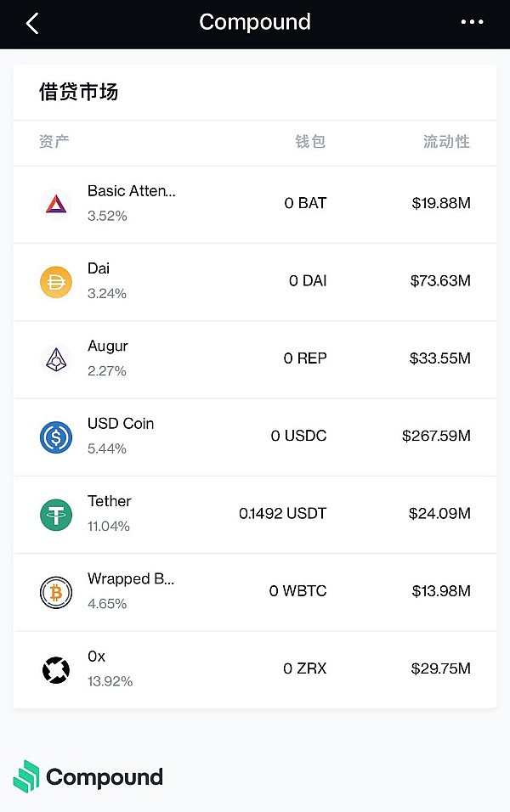Open the three-dot more options menu
This screenshot has height=812, width=510.
click(472, 23)
